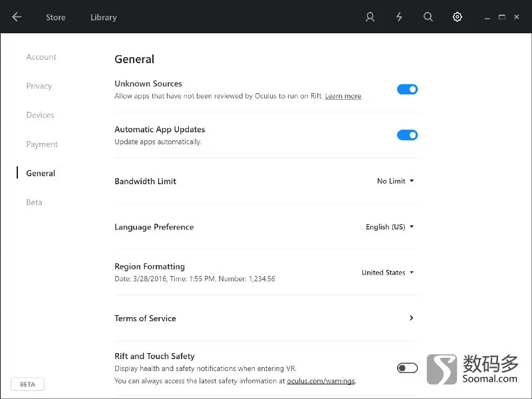Open search with the magnifier icon
The width and height of the screenshot is (532, 399).
(x=428, y=17)
